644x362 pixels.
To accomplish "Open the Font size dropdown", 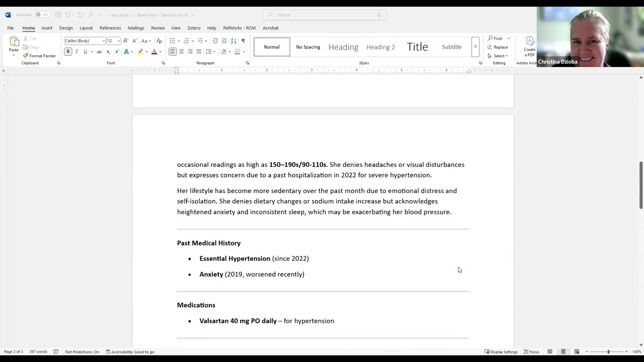I will (x=119, y=41).
